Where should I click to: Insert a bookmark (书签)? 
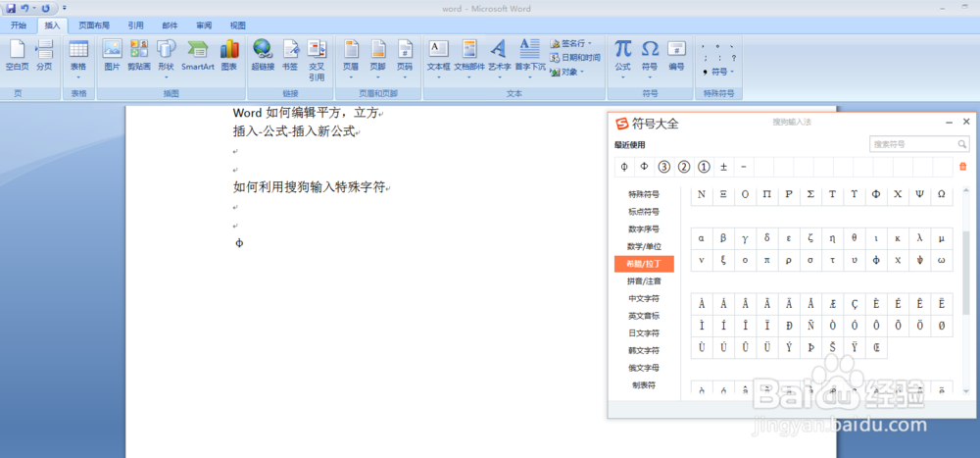pos(290,56)
